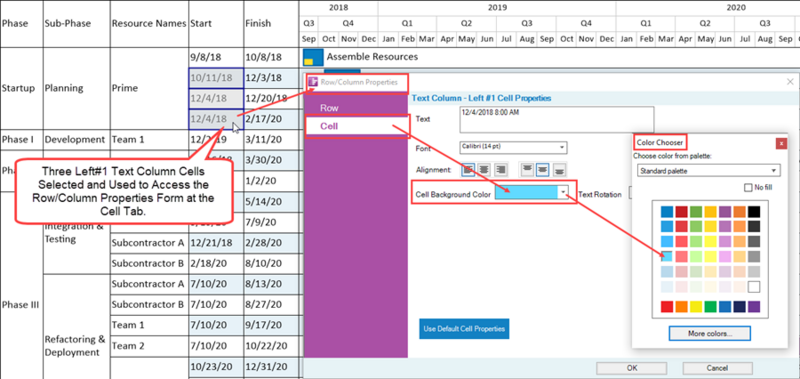Select the 9/8/18 start date cell
This screenshot has width=800, height=379.
(216, 58)
